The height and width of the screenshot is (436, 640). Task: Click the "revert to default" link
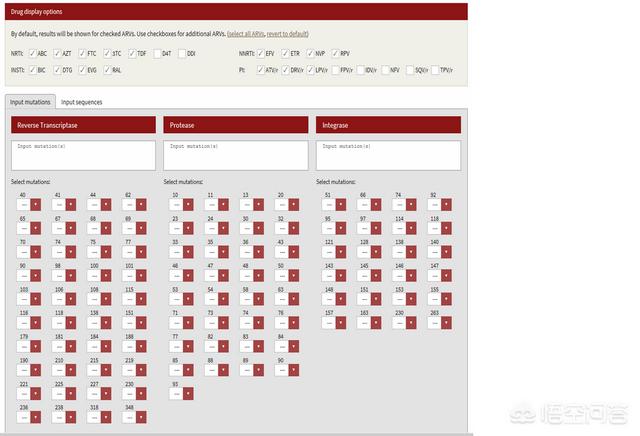294,34
